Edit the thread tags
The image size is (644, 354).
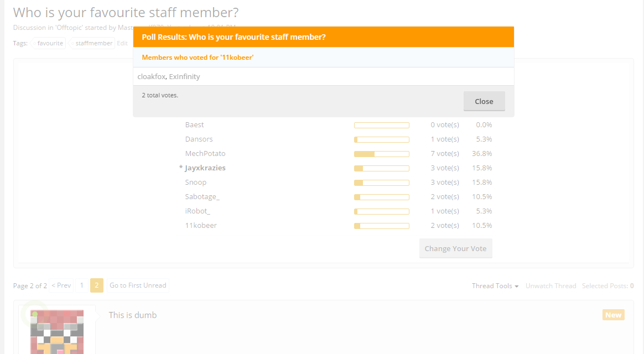pos(122,43)
